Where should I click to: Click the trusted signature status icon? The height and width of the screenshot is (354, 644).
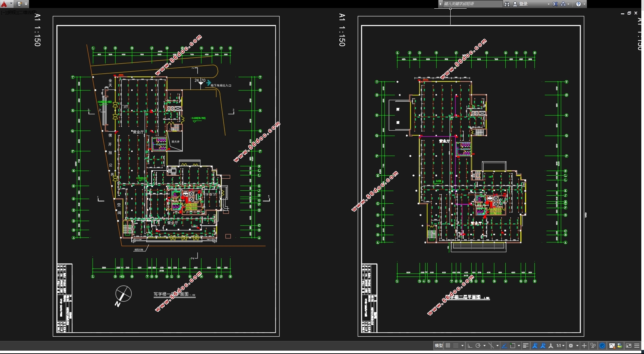[x=620, y=346]
